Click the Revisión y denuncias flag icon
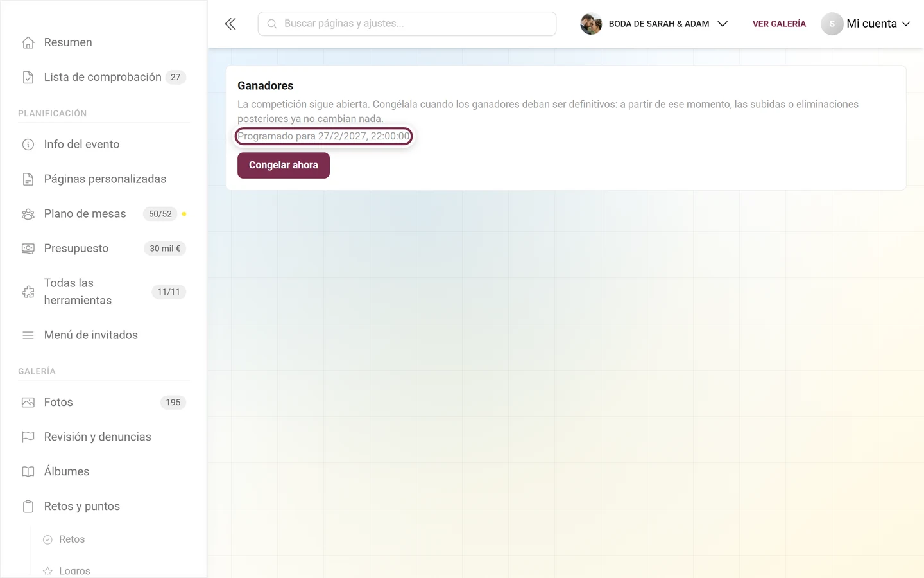This screenshot has width=924, height=578. click(x=28, y=437)
